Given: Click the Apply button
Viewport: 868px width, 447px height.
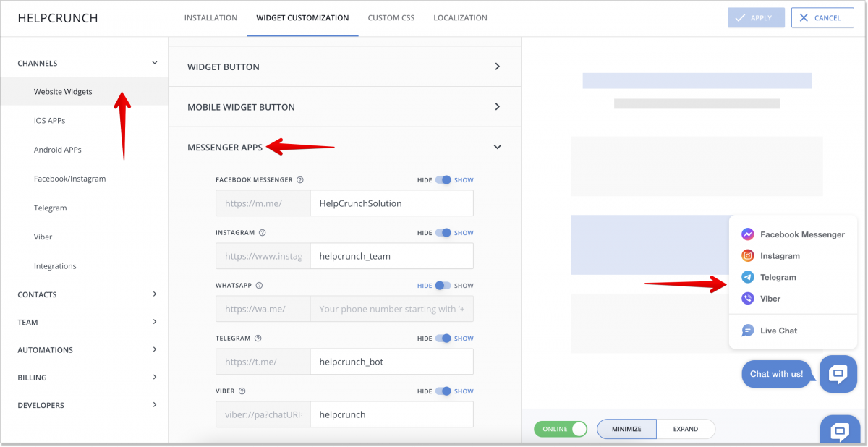Looking at the screenshot, I should 756,17.
